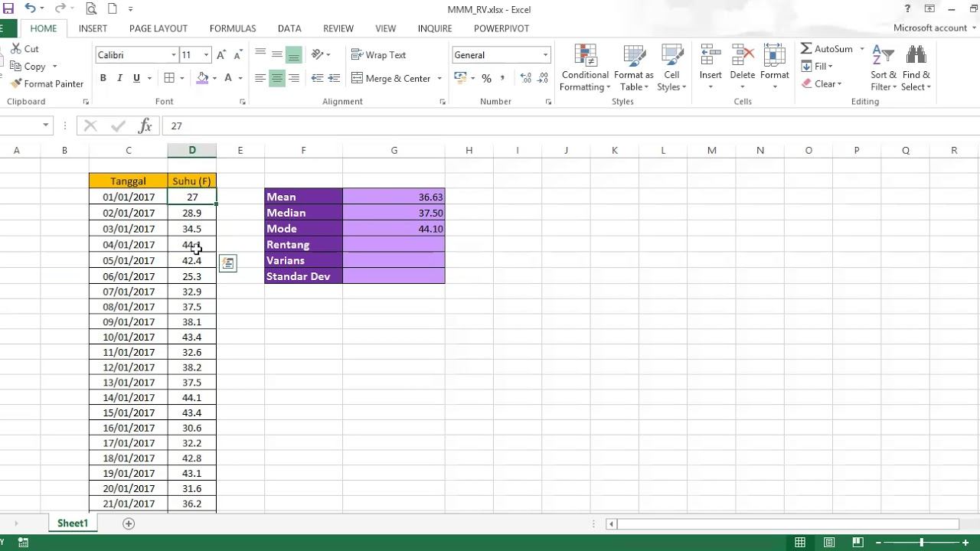Apply Comma Style

click(503, 78)
